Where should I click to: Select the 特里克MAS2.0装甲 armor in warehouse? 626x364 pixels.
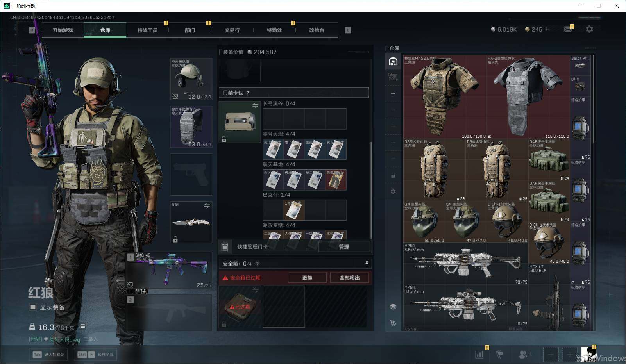tap(445, 97)
